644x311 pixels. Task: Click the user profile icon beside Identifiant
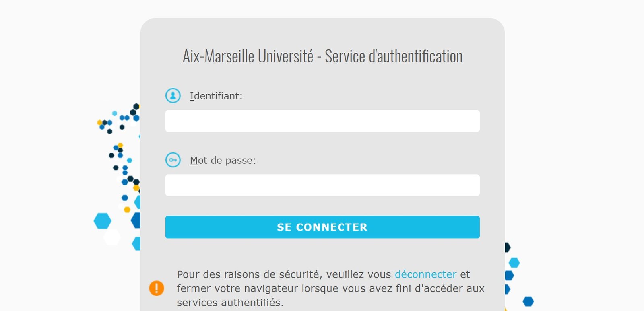coord(173,96)
